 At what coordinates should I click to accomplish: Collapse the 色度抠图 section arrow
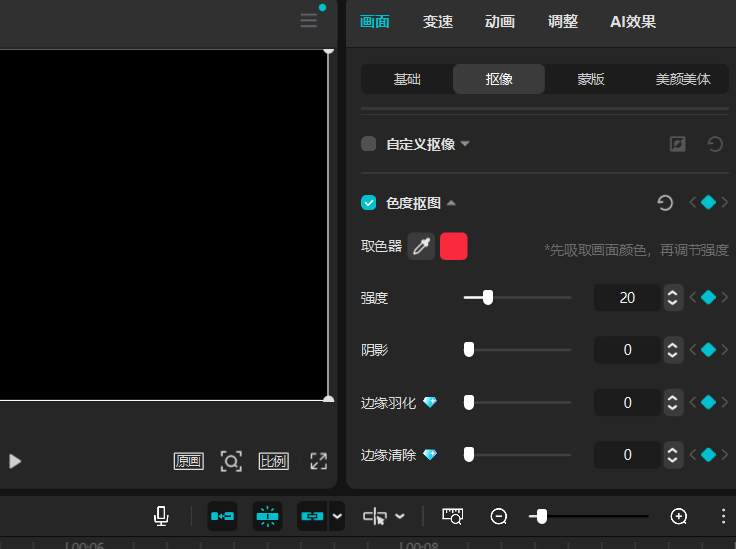tap(451, 203)
